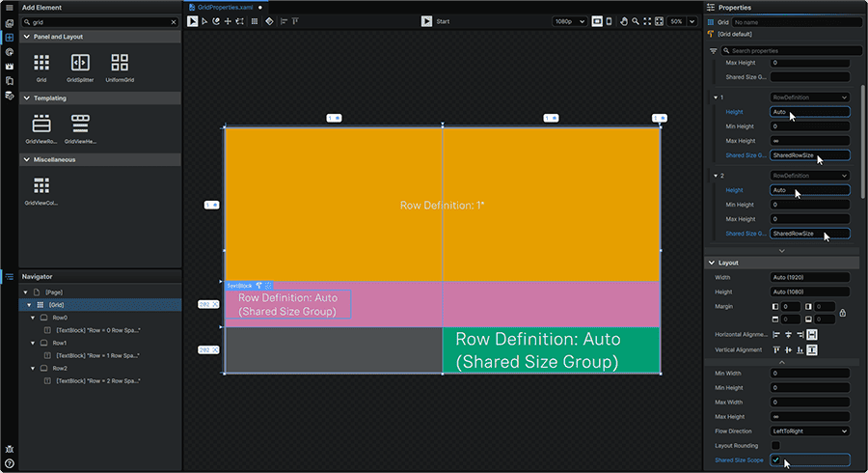Open the RowDefinition dropdown for row 1
The height and width of the screenshot is (473, 868).
[810, 97]
